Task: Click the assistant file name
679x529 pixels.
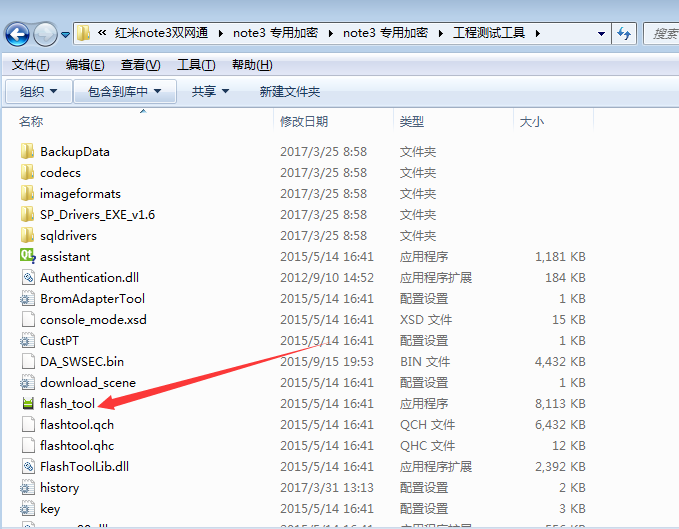Action: 65,257
